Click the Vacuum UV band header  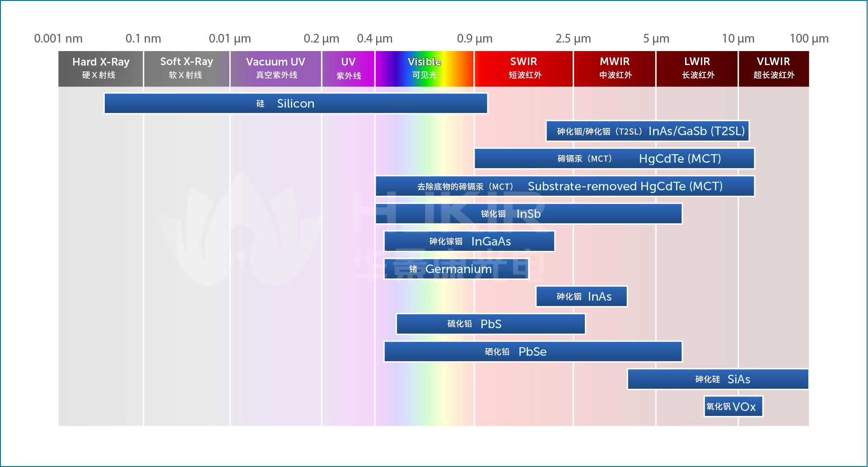[276, 69]
